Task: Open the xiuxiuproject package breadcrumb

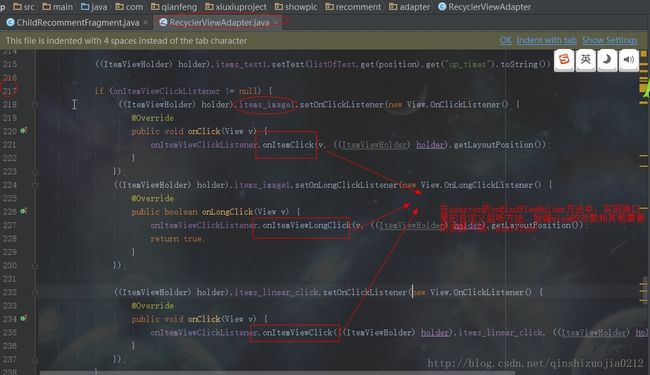Action: pyautogui.click(x=236, y=7)
